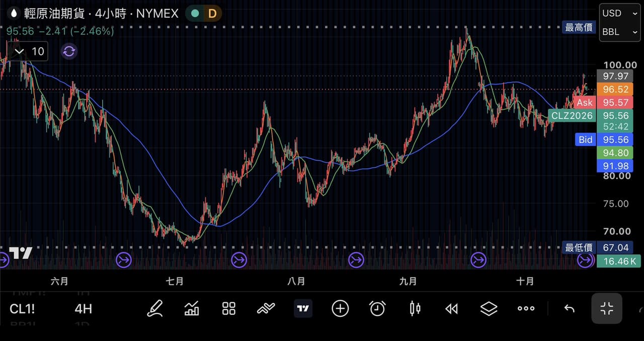644x341 pixels.
Task: Tap the CLZ2026 contract price label
Action: point(573,116)
